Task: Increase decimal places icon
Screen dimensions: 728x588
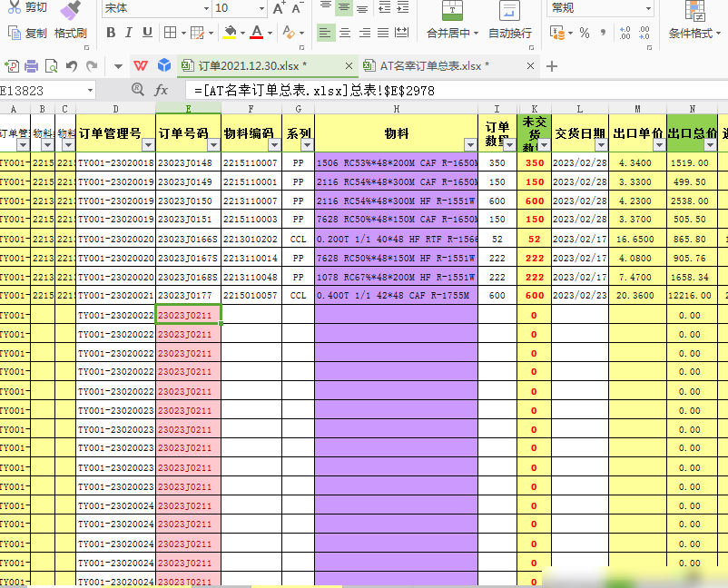Action: (x=625, y=33)
